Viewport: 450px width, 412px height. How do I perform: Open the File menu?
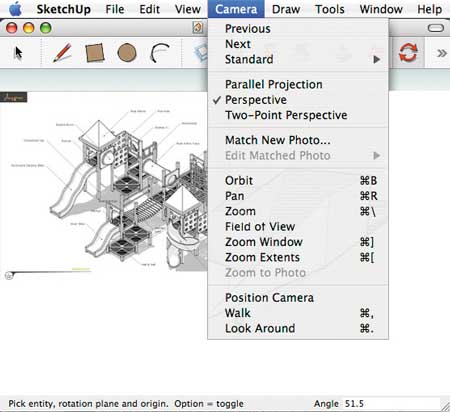(115, 9)
